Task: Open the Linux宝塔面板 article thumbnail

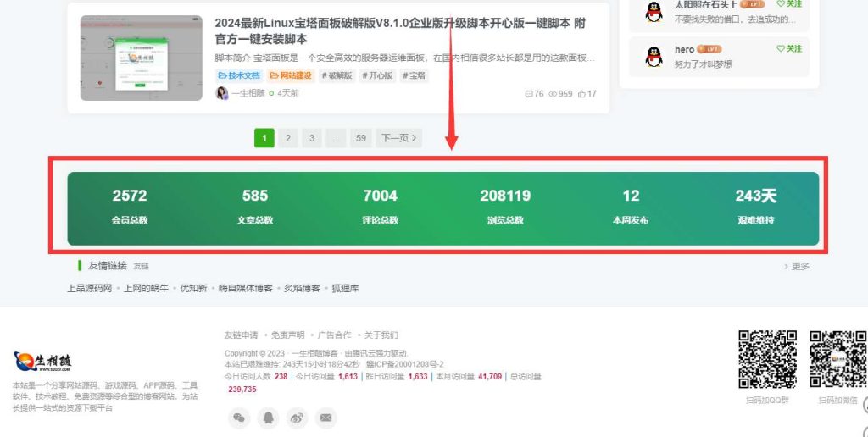Action: coord(142,58)
